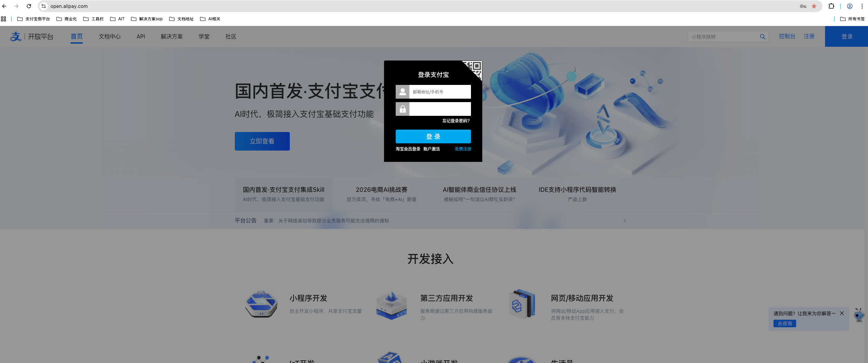Image resolution: width=868 pixels, height=363 pixels.
Task: Click the bookmark star icon in address bar
Action: click(814, 6)
